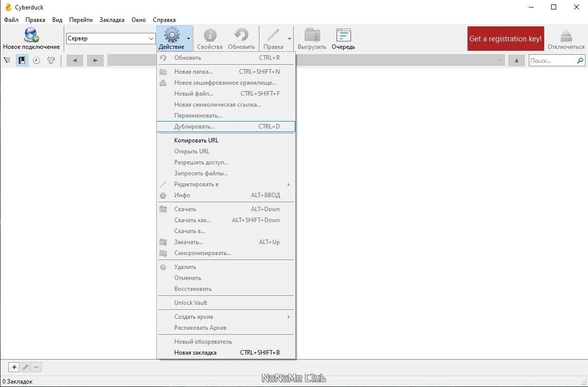Select Распаковать Архив entry
Image resolution: width=588 pixels, height=387 pixels.
[226, 328]
